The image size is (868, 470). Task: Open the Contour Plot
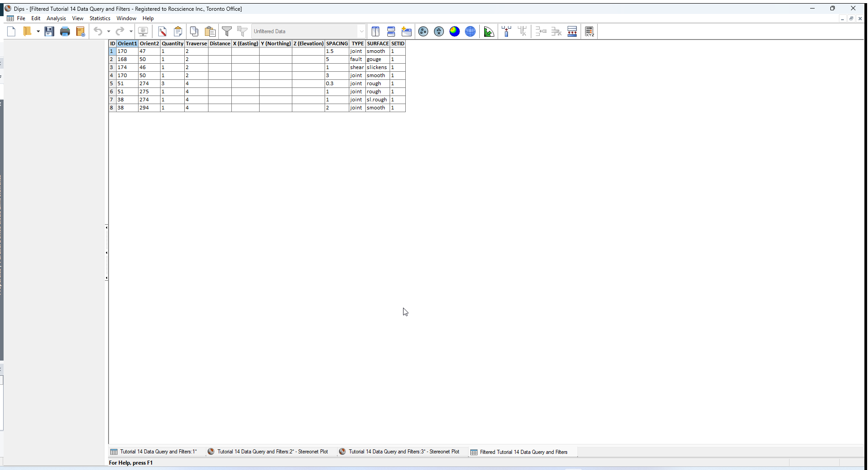click(454, 31)
